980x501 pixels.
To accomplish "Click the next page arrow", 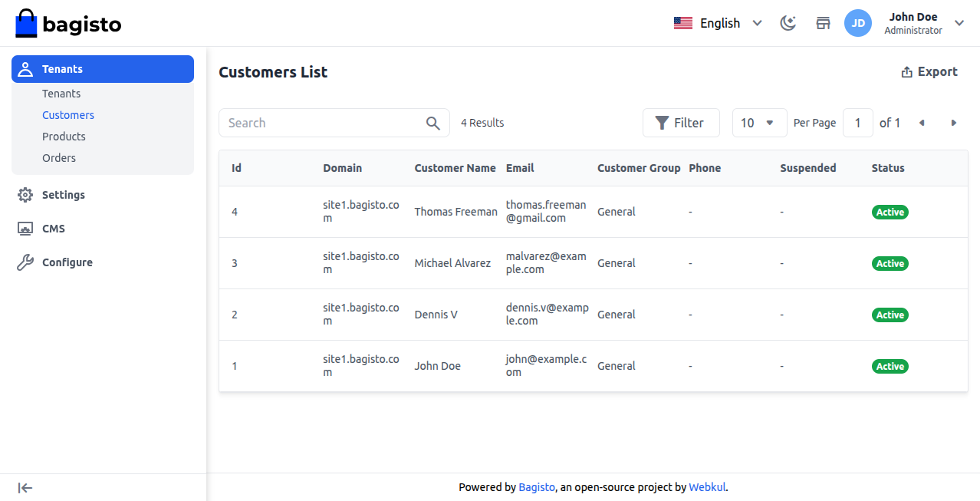I will coord(952,123).
